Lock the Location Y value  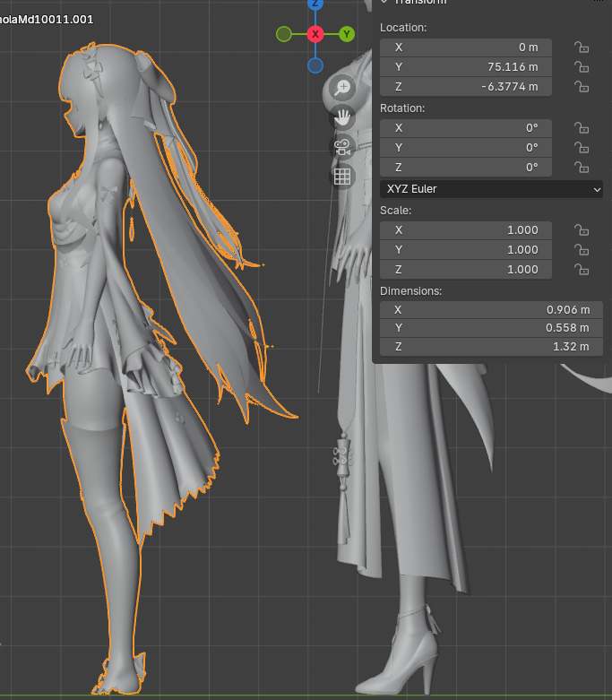point(582,67)
